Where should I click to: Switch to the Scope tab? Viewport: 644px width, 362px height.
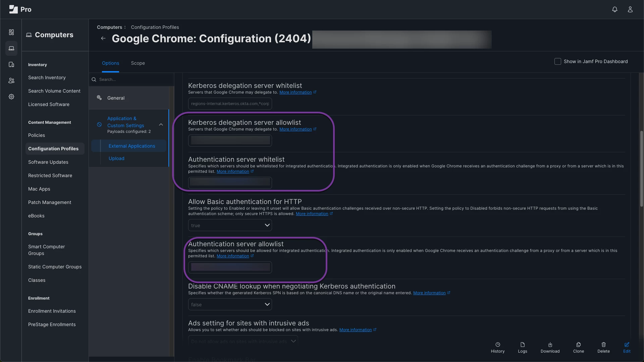click(138, 63)
